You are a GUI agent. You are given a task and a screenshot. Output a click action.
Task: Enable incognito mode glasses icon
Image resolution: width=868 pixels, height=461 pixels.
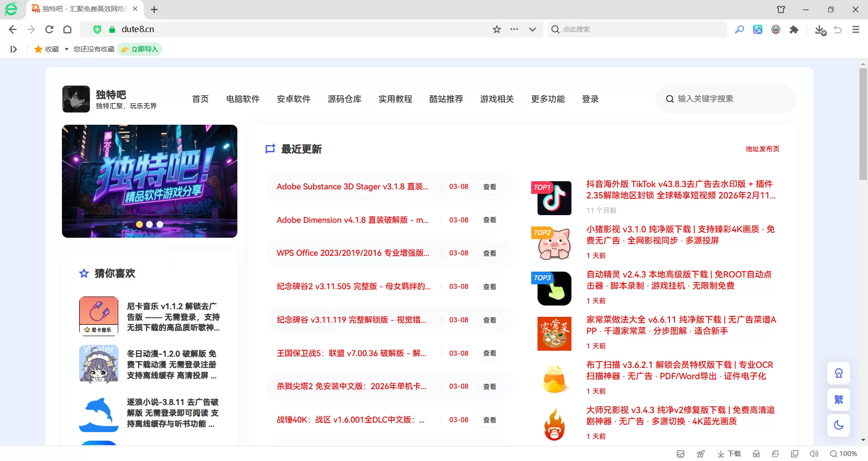(x=755, y=454)
